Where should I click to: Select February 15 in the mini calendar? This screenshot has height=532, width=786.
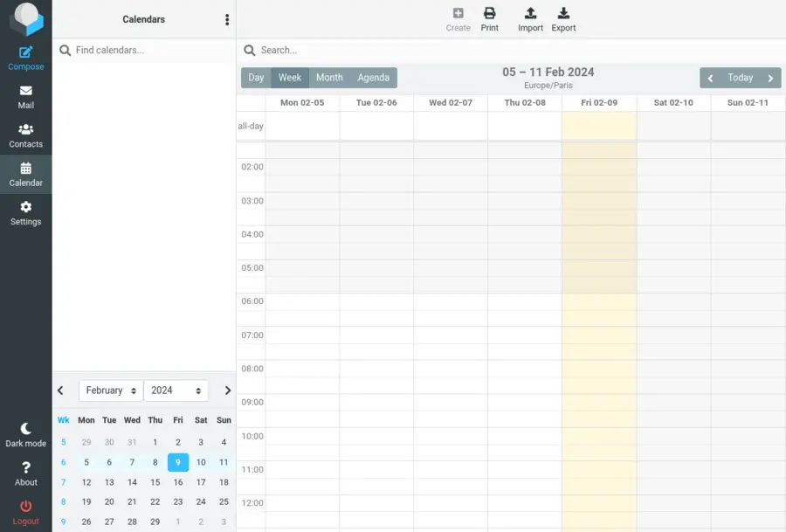pyautogui.click(x=155, y=482)
